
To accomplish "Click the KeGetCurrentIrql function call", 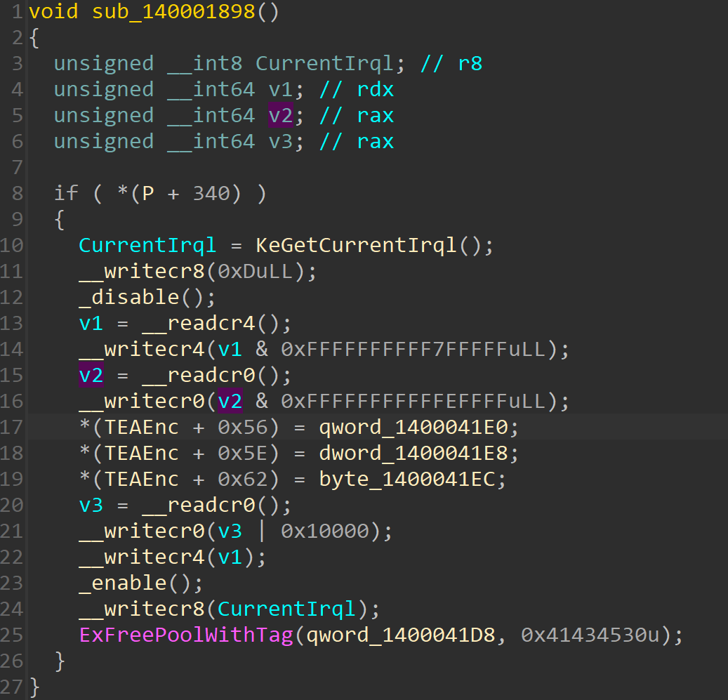I will pos(357,246).
